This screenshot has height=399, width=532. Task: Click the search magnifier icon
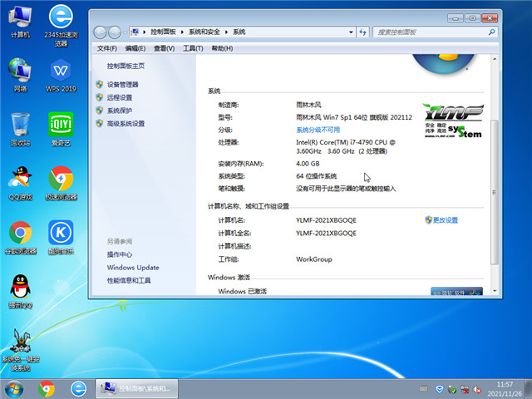coord(491,32)
